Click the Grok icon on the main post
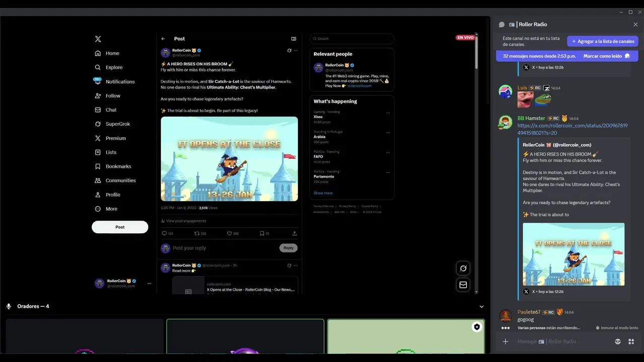644x362 pixels. [289, 50]
